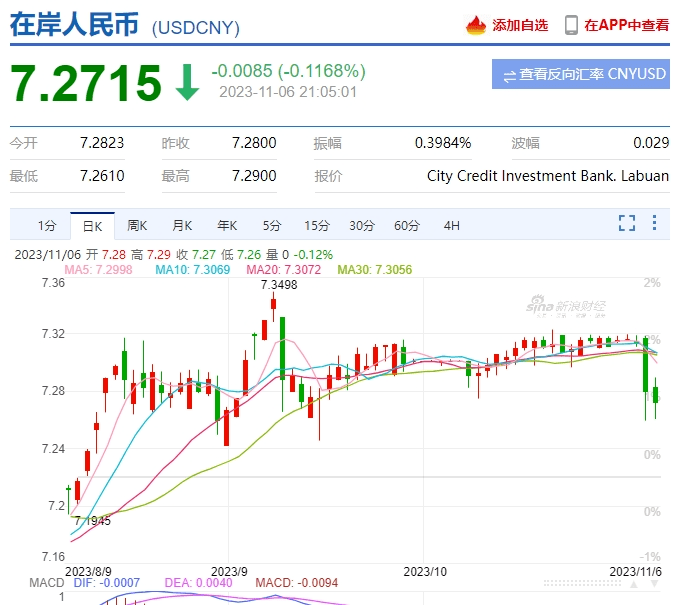686x605 pixels.
Task: Switch chart to 1分 tab
Action: 47,225
